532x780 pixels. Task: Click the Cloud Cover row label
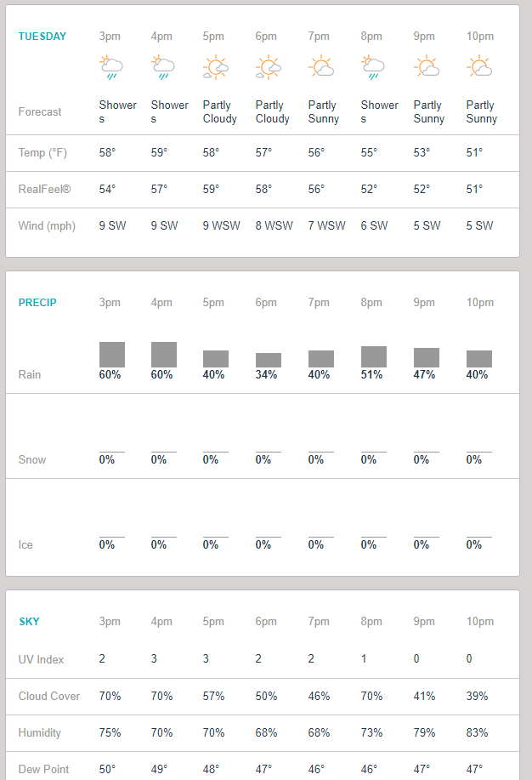point(49,696)
